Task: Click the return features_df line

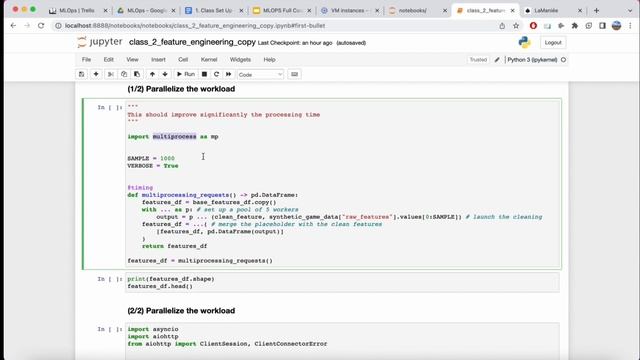Action: tap(175, 246)
